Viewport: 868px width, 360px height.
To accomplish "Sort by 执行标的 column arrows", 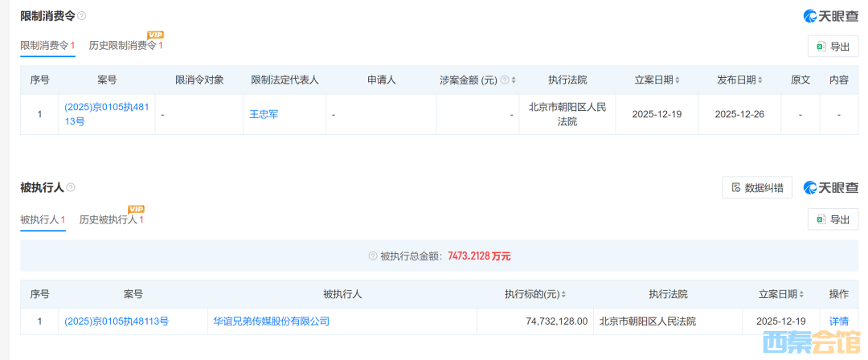I will [x=564, y=295].
